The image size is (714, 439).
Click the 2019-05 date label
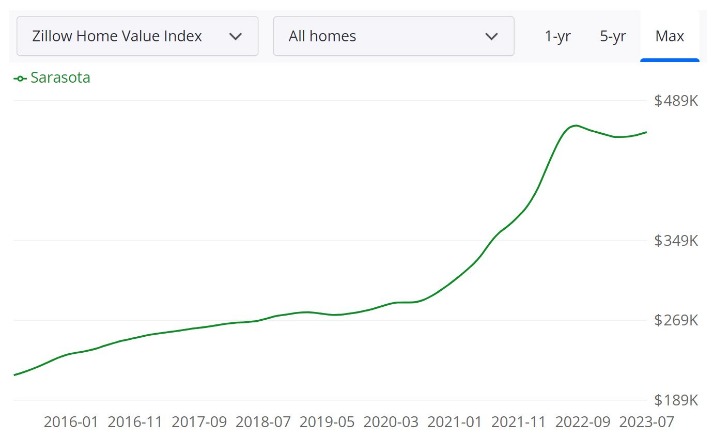pos(327,422)
